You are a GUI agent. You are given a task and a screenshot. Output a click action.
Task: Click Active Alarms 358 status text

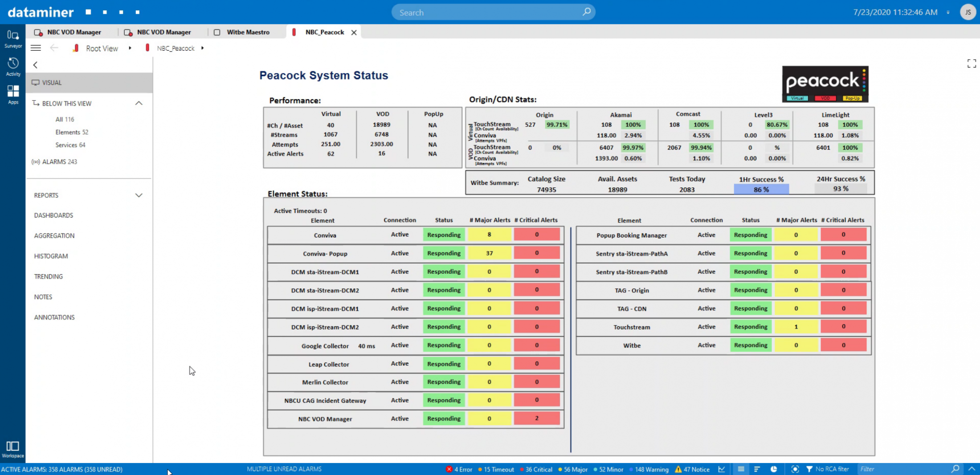click(62, 469)
